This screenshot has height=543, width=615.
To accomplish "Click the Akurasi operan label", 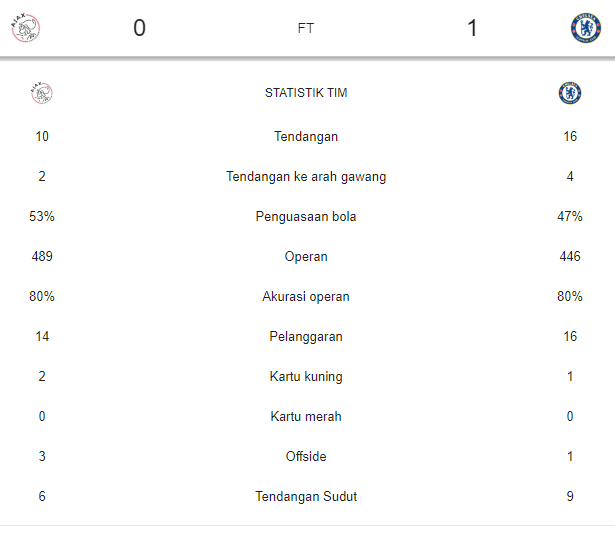I will click(x=306, y=297).
